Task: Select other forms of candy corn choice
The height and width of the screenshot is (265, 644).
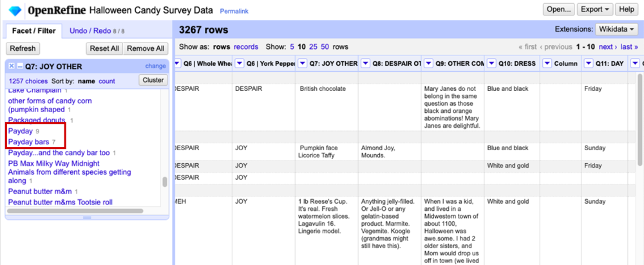Action: tap(50, 105)
